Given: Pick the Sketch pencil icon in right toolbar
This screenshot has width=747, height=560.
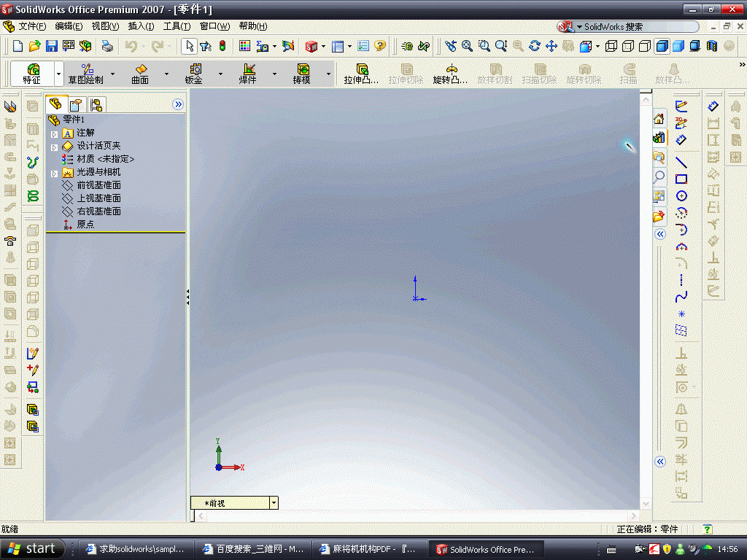Looking at the screenshot, I should coord(681,106).
